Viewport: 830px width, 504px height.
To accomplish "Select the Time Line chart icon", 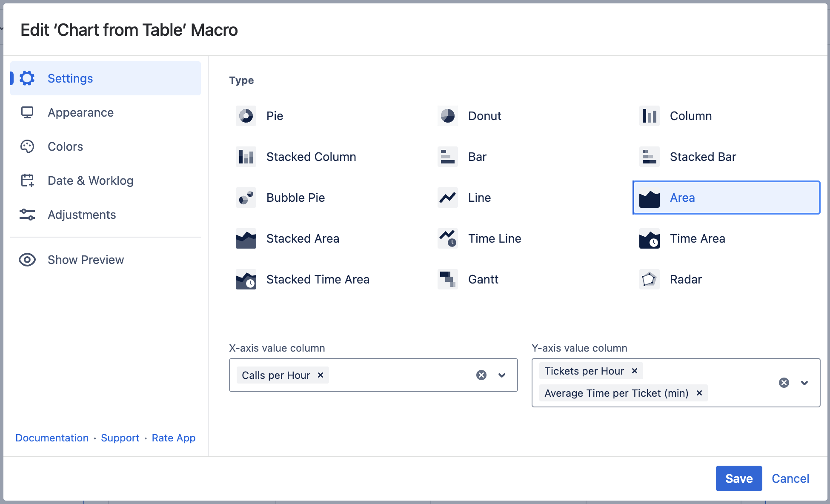I will (447, 238).
